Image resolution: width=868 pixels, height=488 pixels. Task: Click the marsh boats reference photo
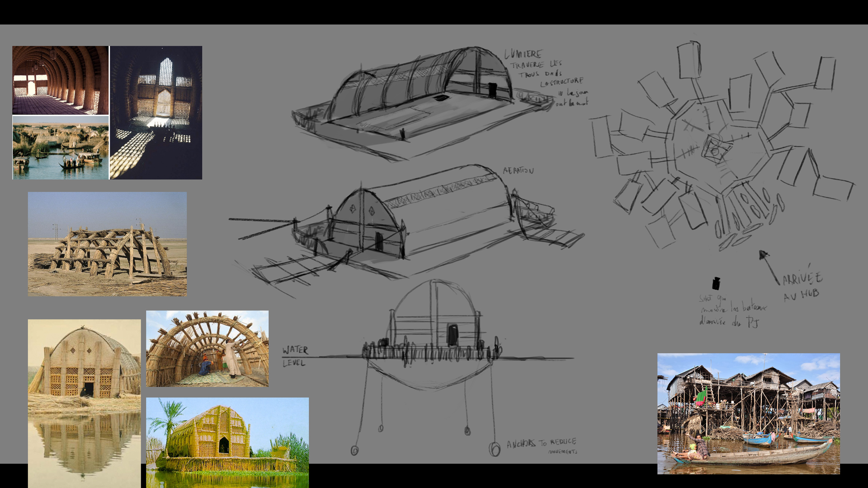coord(60,148)
